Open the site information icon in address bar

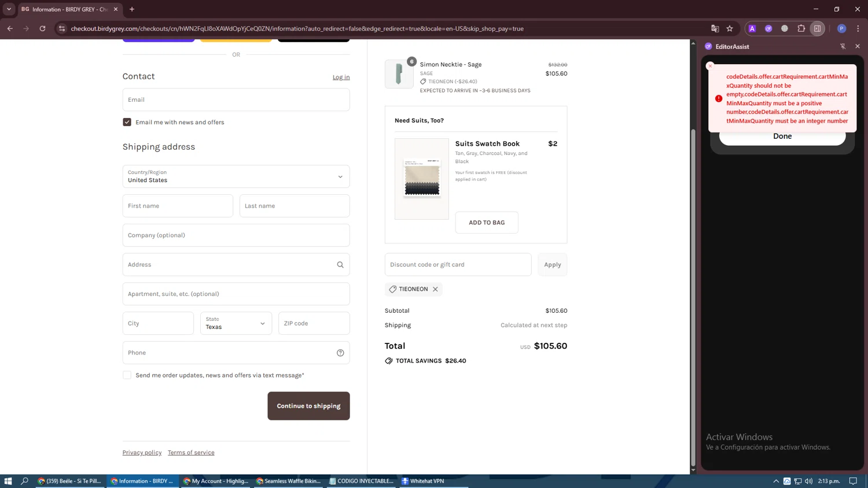[62, 28]
